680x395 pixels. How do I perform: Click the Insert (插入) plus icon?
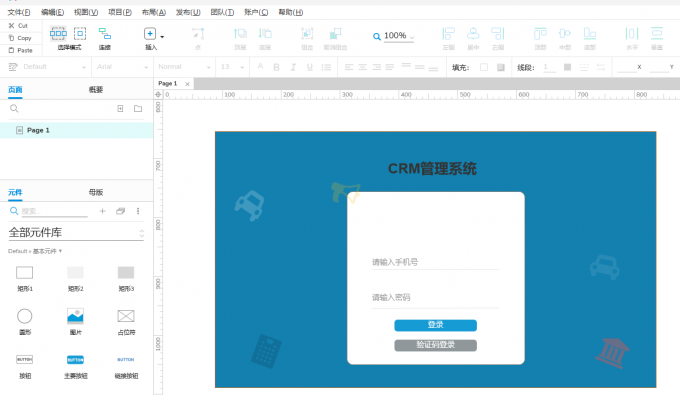click(150, 33)
